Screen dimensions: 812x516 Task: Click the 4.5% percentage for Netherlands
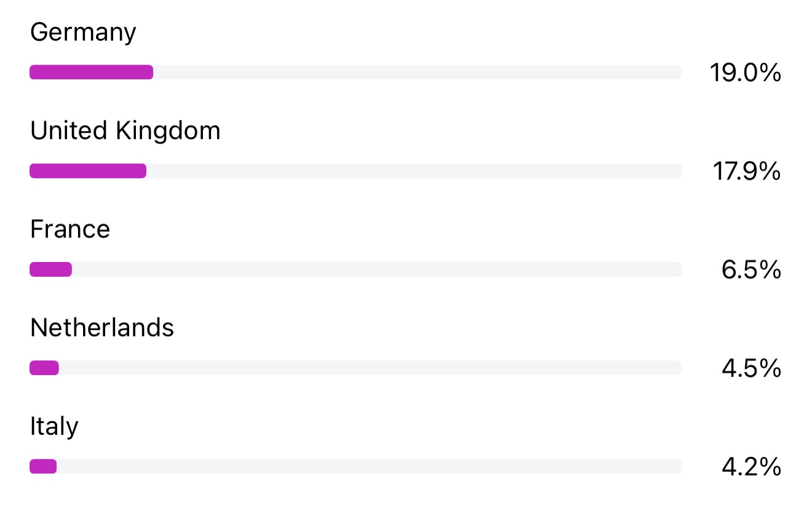click(751, 368)
